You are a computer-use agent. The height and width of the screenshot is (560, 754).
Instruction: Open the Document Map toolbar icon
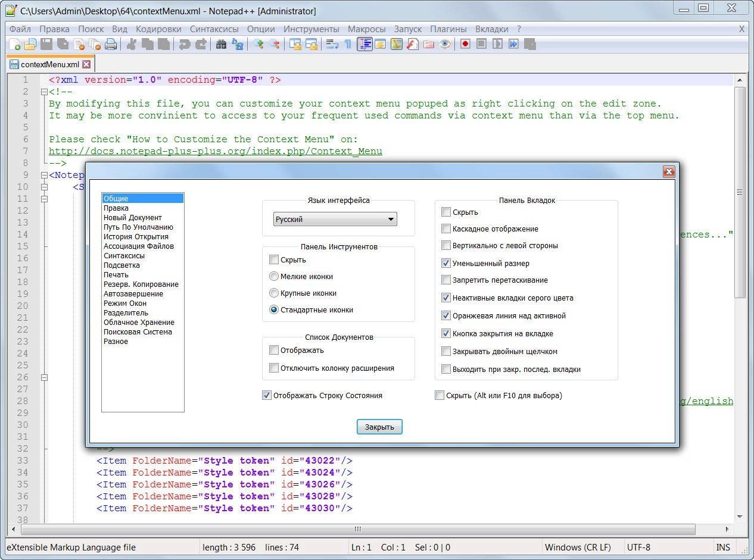(397, 44)
